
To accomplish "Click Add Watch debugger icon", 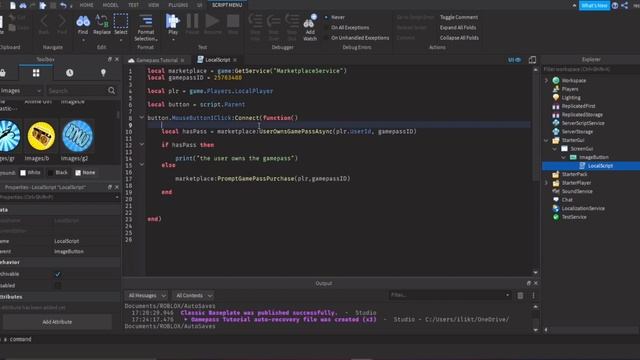I will tap(310, 21).
